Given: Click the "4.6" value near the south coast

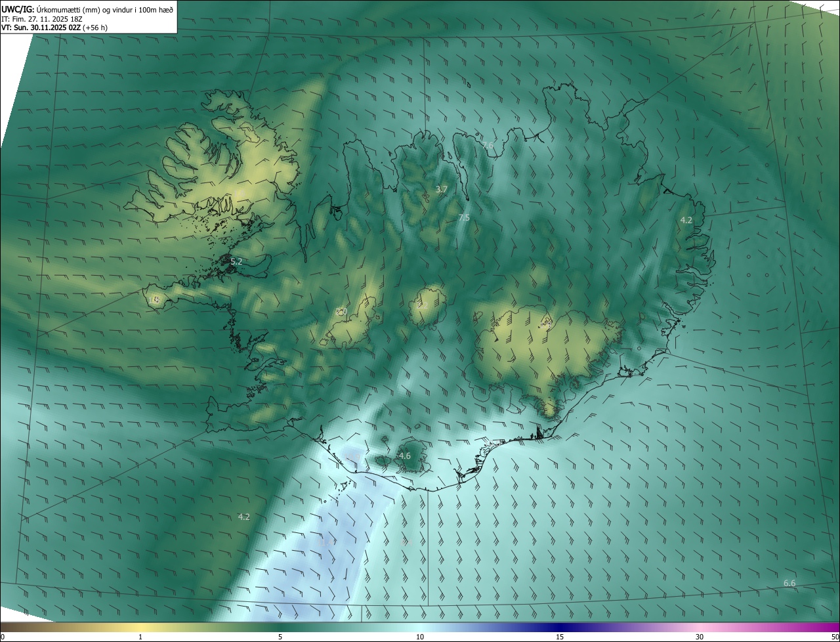Looking at the screenshot, I should click(405, 456).
